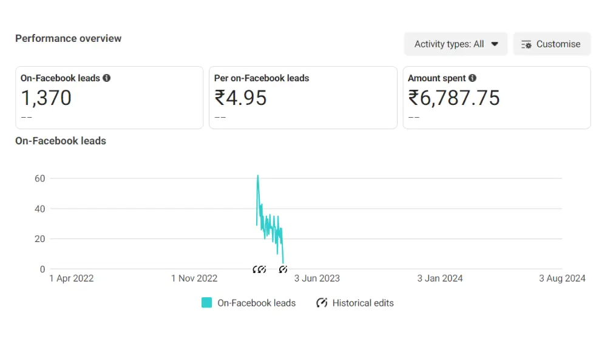Click info icon beside Amount spent

tap(472, 78)
